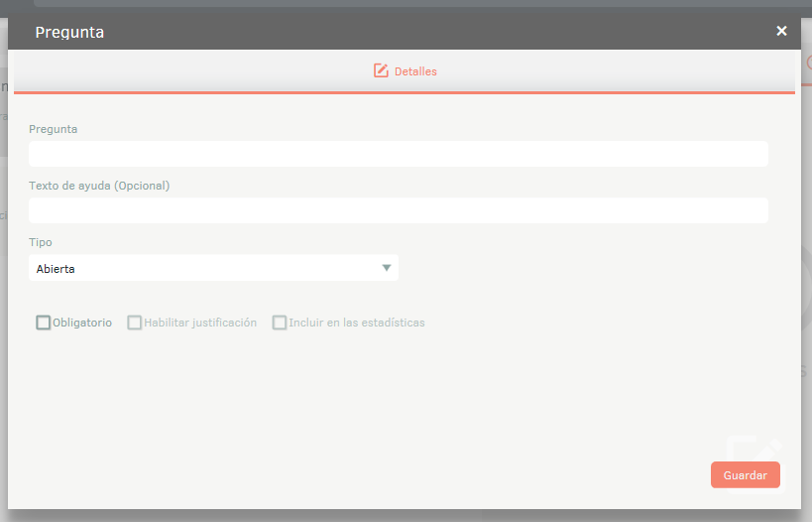
Task: Switch to the Detalles tab label
Action: point(415,71)
